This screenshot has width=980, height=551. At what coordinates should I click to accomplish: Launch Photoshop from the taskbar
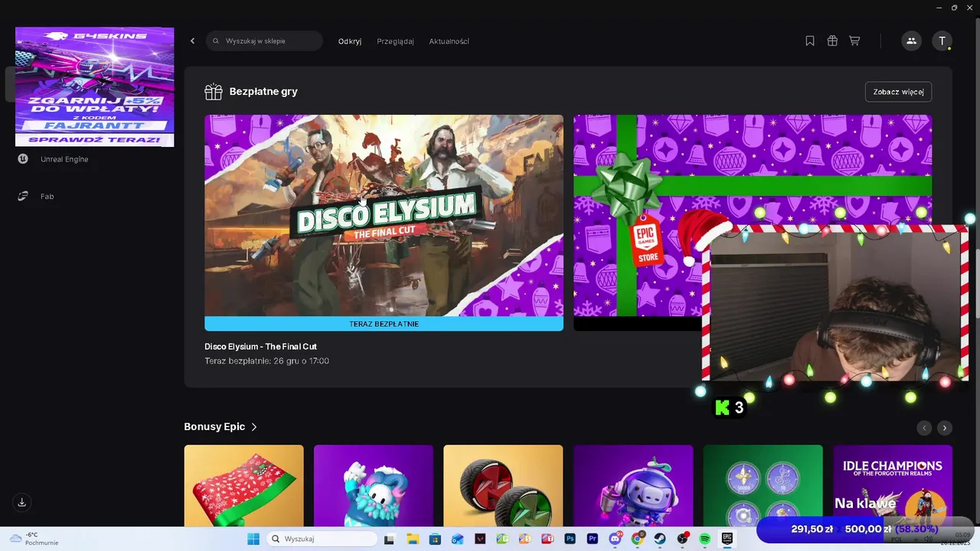pos(570,540)
